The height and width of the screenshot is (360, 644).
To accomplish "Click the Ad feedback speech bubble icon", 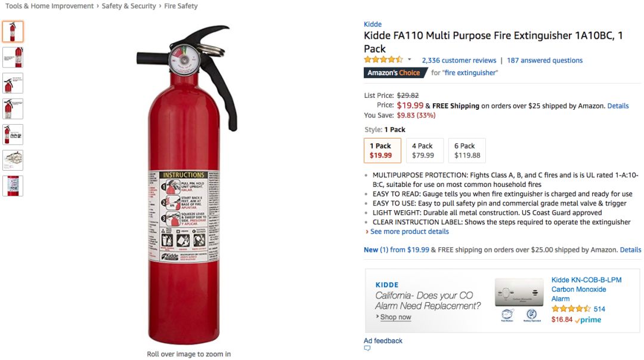I will pyautogui.click(x=367, y=349).
